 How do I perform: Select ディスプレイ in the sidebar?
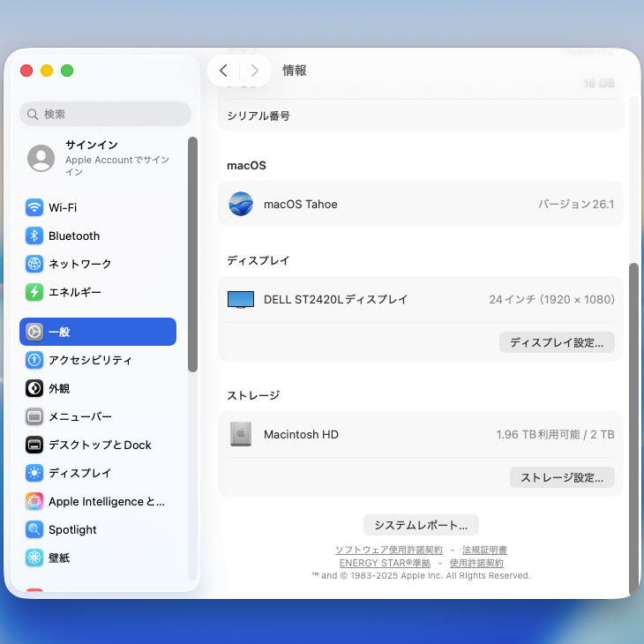pos(79,473)
